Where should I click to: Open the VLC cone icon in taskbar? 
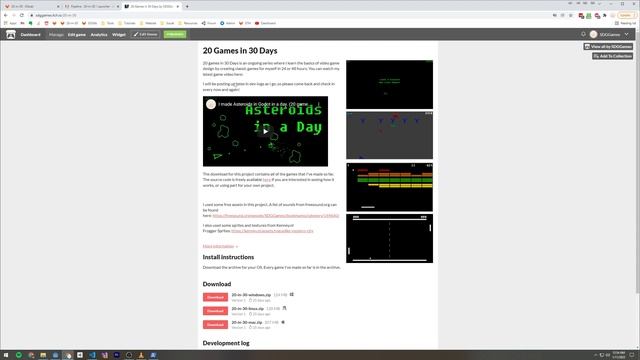click(x=141, y=355)
